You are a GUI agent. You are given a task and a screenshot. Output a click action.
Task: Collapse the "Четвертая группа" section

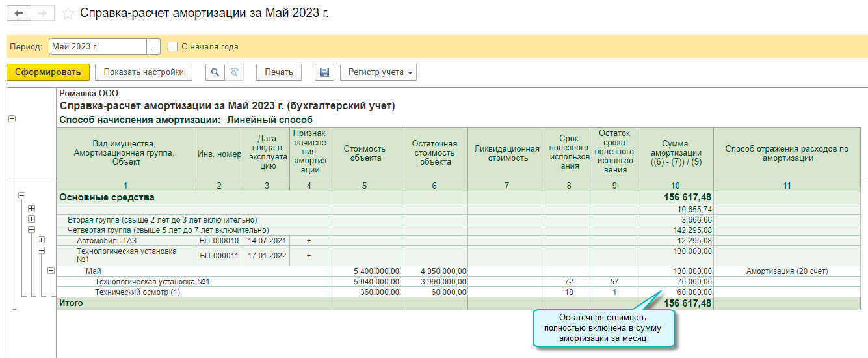pyautogui.click(x=31, y=230)
